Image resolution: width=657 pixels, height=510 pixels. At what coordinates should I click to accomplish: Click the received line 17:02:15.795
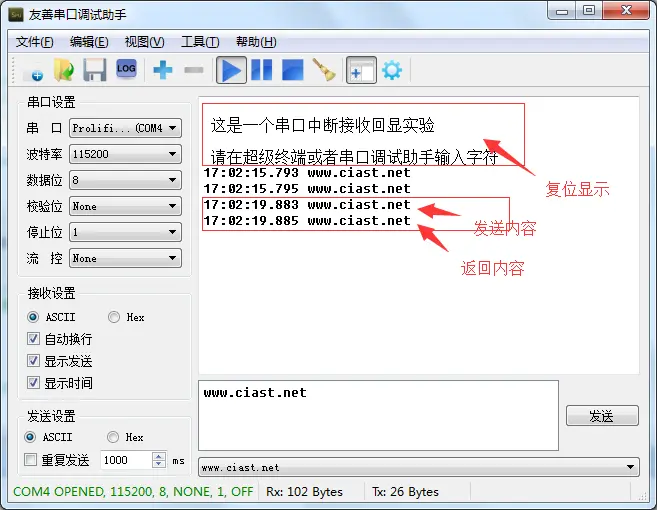[307, 189]
